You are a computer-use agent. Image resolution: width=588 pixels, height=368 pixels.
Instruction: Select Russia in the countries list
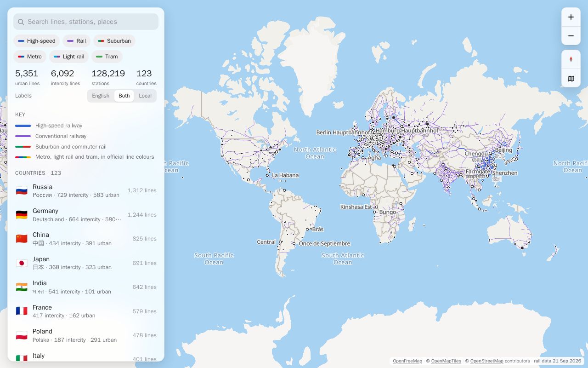86,191
